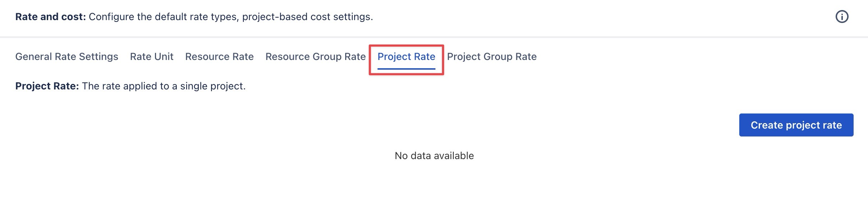View group rates under Project Group Rate

click(x=492, y=57)
